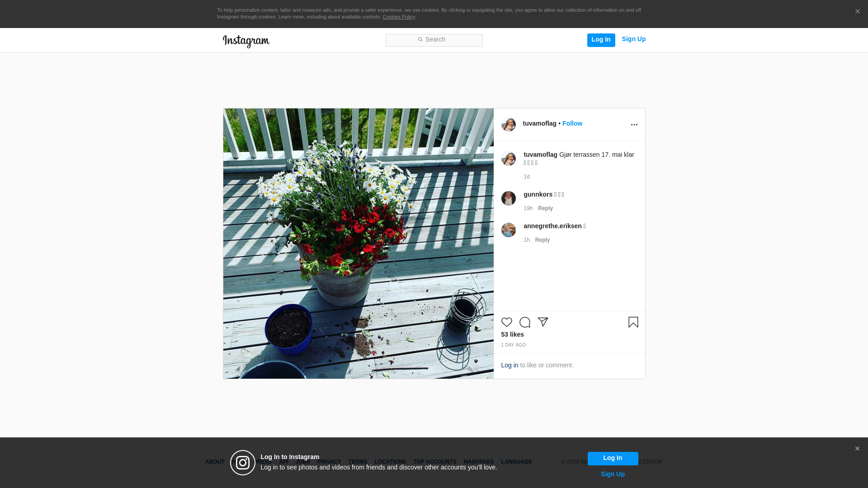Reply to annegrethe.eriksen comment
868x488 pixels.
click(542, 240)
